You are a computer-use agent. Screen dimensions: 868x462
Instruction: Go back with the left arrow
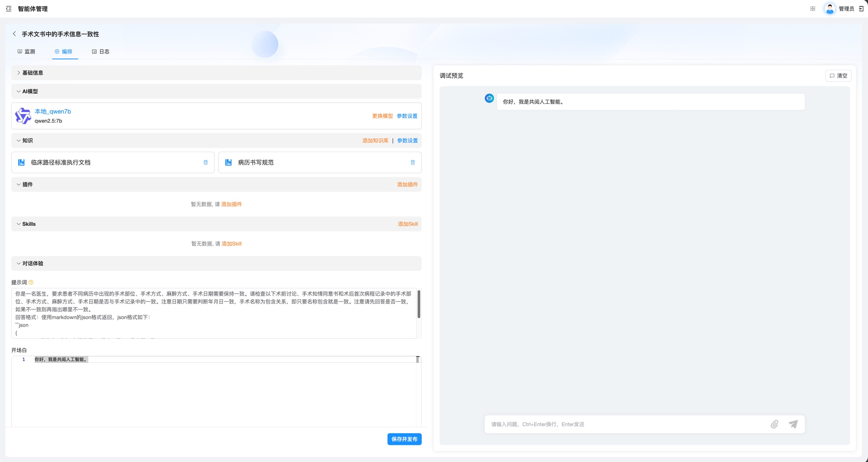[x=15, y=34]
